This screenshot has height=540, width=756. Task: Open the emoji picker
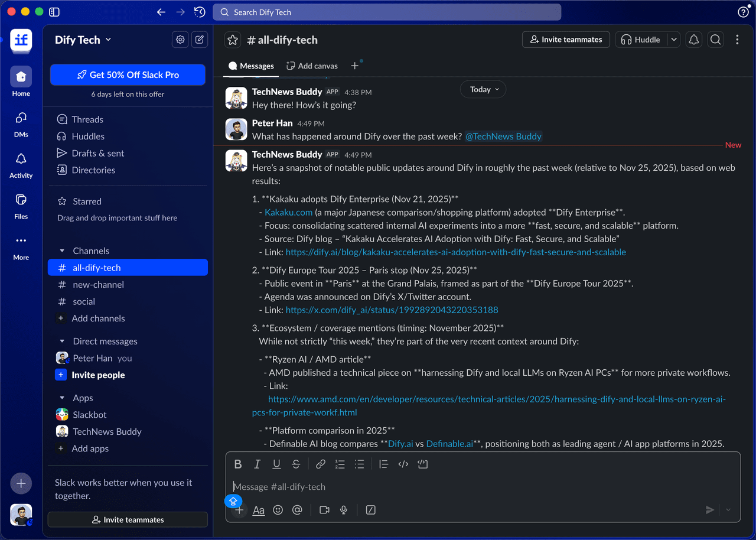278,510
